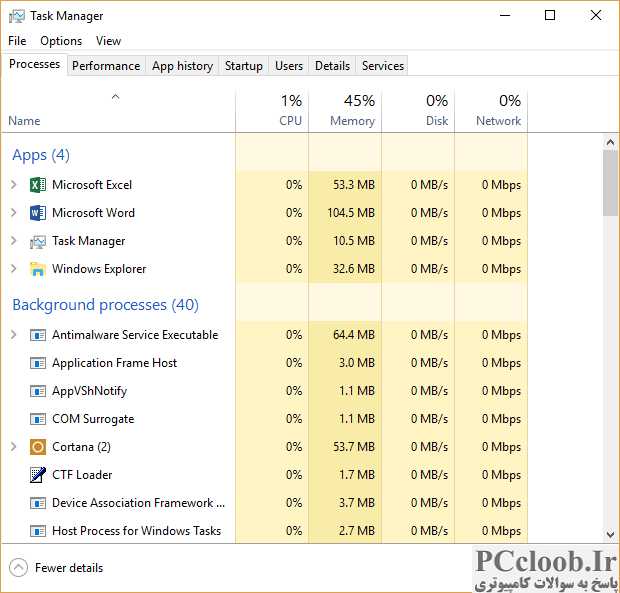Viewport: 620px width, 593px height.
Task: Click the Microsoft Word app icon
Action: (x=38, y=213)
